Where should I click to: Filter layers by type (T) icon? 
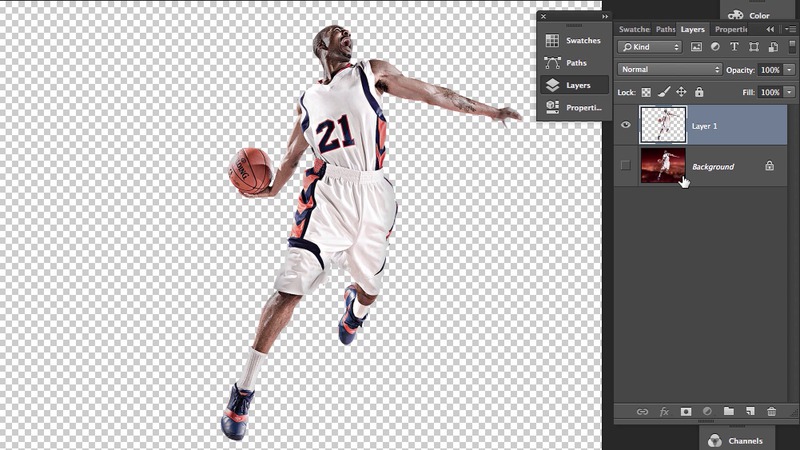click(735, 47)
